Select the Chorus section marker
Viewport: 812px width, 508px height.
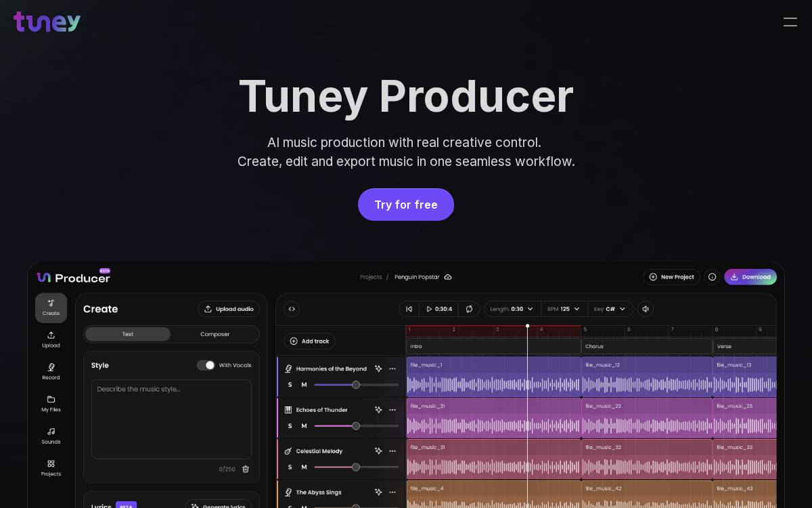coord(647,346)
